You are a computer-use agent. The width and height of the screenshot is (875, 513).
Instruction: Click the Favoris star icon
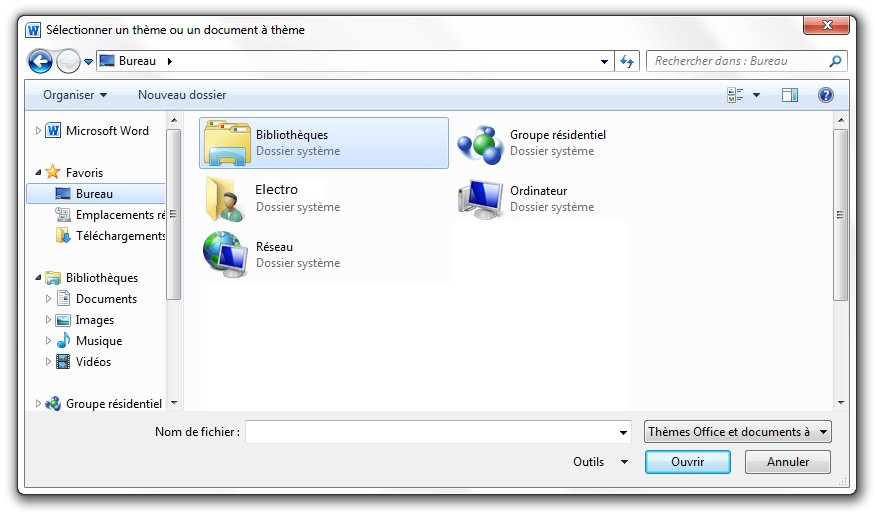coord(52,172)
